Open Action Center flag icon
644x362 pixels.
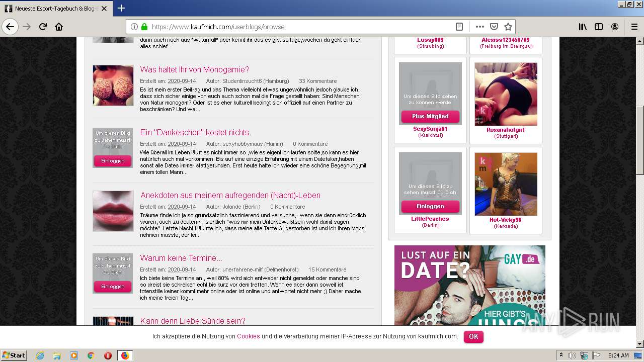(x=596, y=355)
